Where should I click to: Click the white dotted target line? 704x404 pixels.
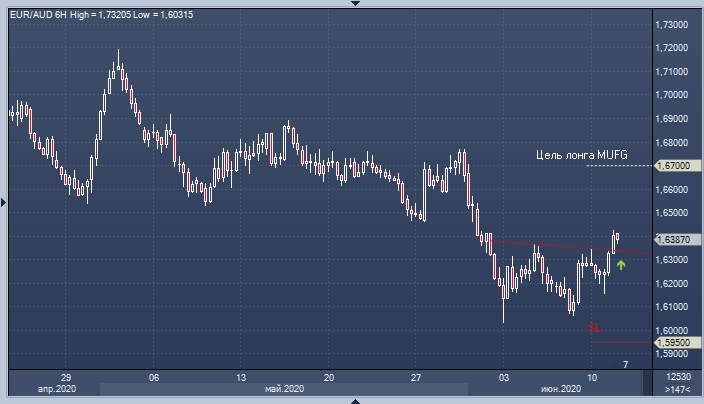tap(617, 165)
